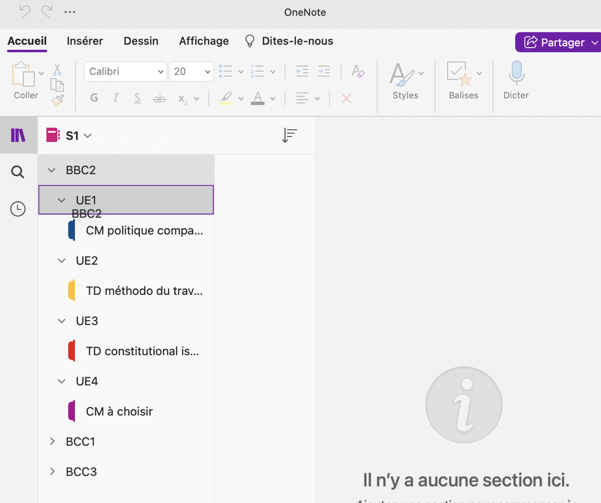
Task: Open subscript options dropdown arrow
Action: pyautogui.click(x=197, y=99)
